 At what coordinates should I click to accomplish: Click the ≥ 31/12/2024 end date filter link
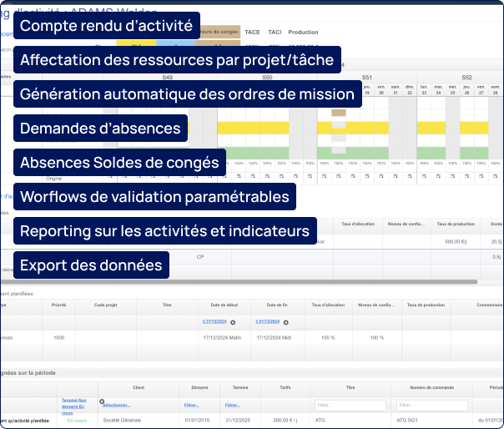(269, 321)
